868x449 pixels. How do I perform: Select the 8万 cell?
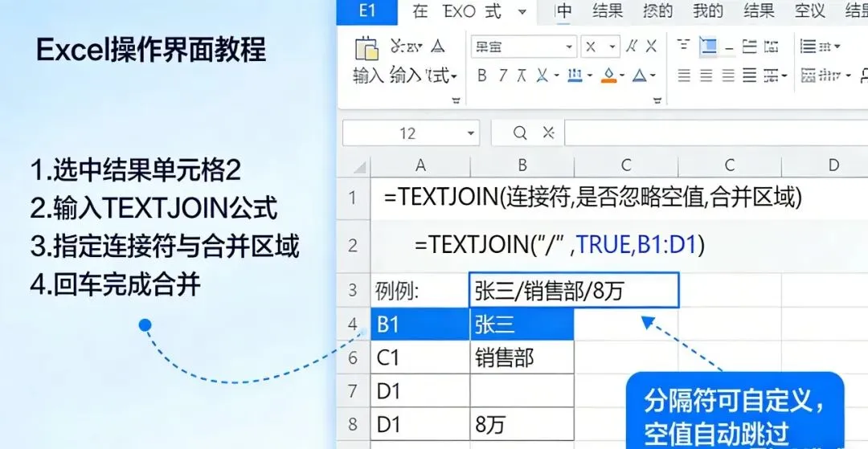pyautogui.click(x=522, y=424)
